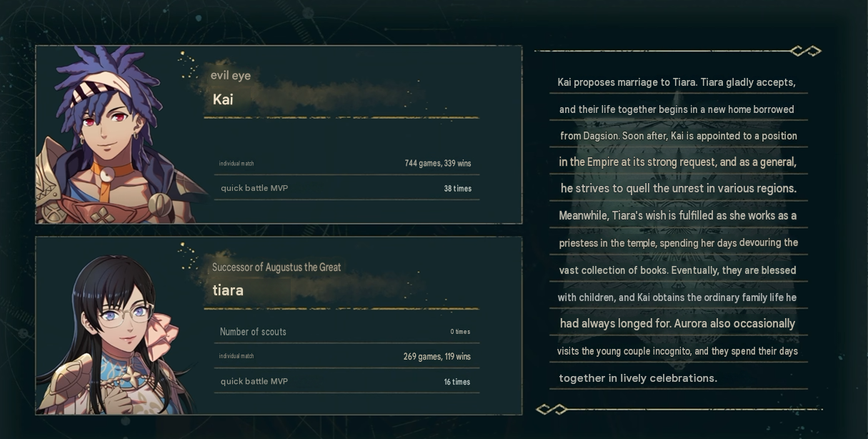Image resolution: width=868 pixels, height=439 pixels.
Task: Click Tiara's Number of scouts row
Action: click(346, 332)
